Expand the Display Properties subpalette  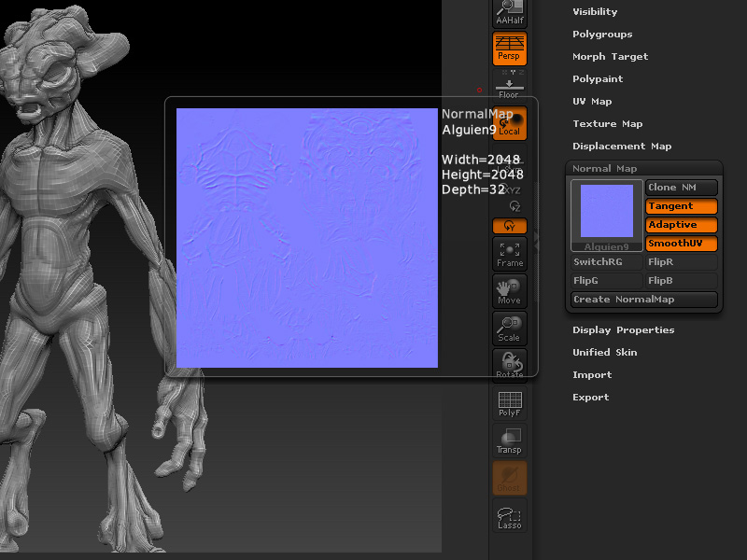[x=623, y=330]
